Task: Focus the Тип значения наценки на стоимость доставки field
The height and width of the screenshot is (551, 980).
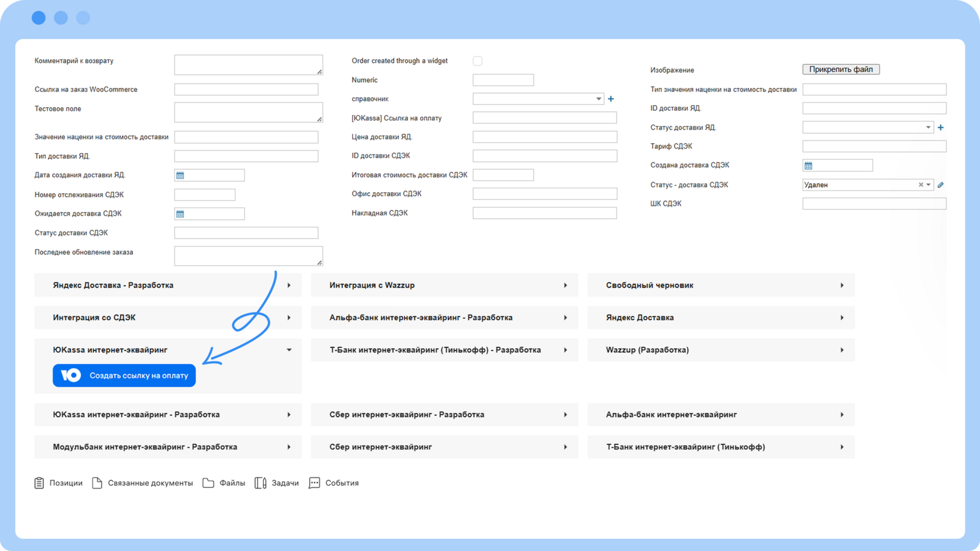Action: click(x=874, y=89)
